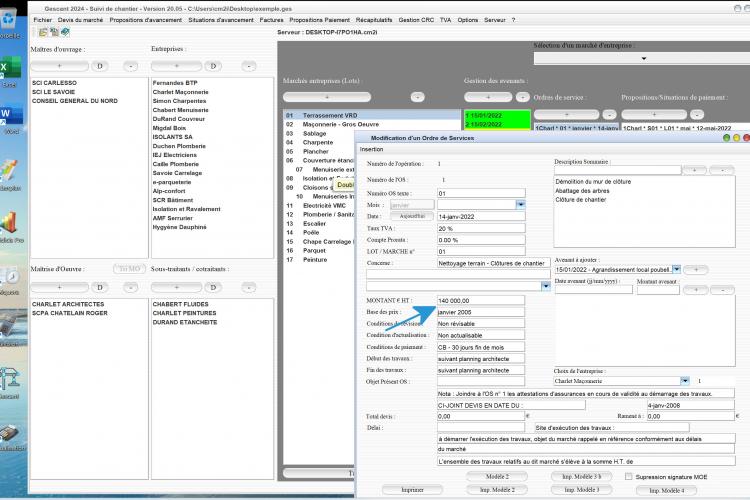The height and width of the screenshot is (500, 750).
Task: Click the toolbar icon between folder and cube icons
Action: point(54,32)
